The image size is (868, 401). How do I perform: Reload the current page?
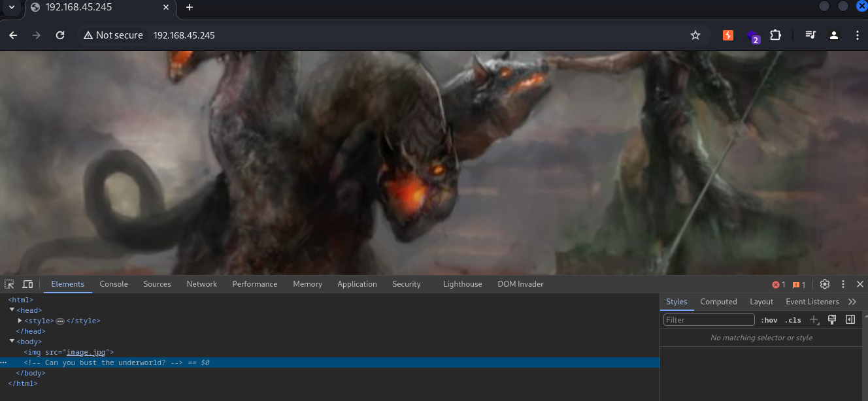click(x=60, y=35)
